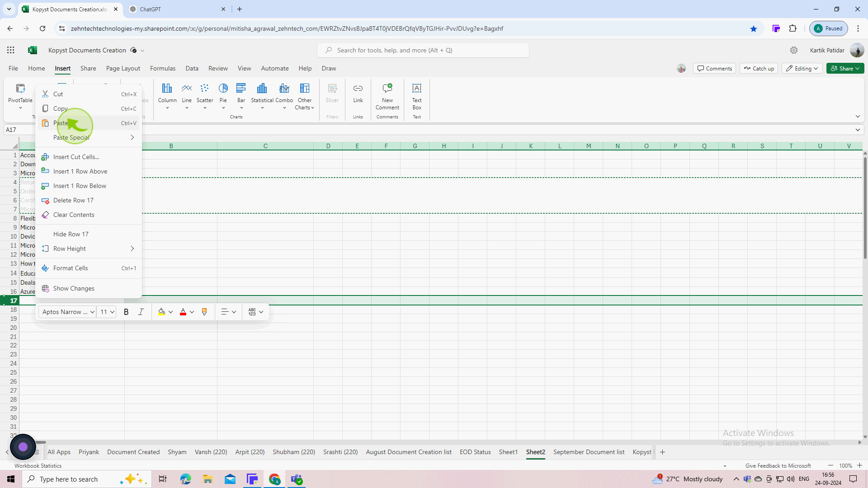The width and height of the screenshot is (868, 488).
Task: Open the Data ribbon tab
Action: click(192, 68)
